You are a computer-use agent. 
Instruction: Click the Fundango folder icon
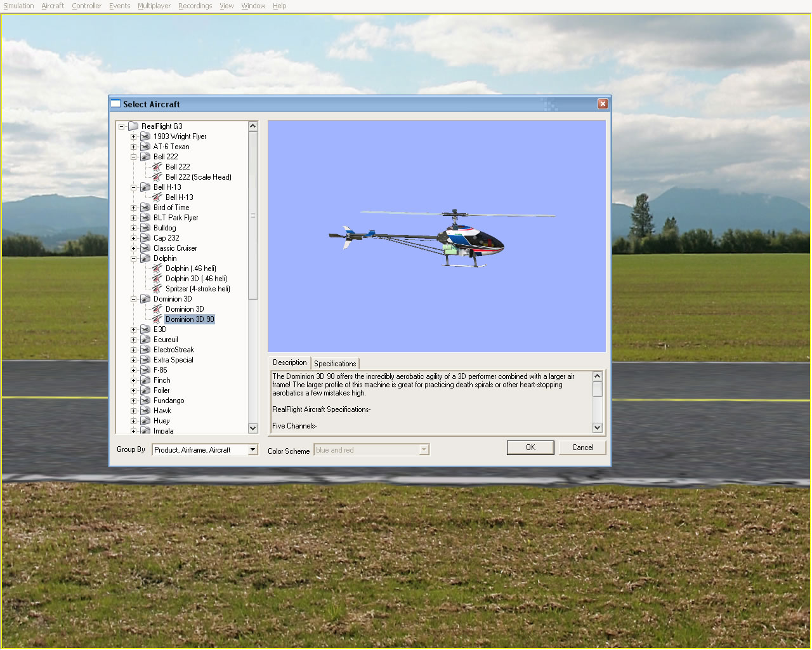(145, 401)
